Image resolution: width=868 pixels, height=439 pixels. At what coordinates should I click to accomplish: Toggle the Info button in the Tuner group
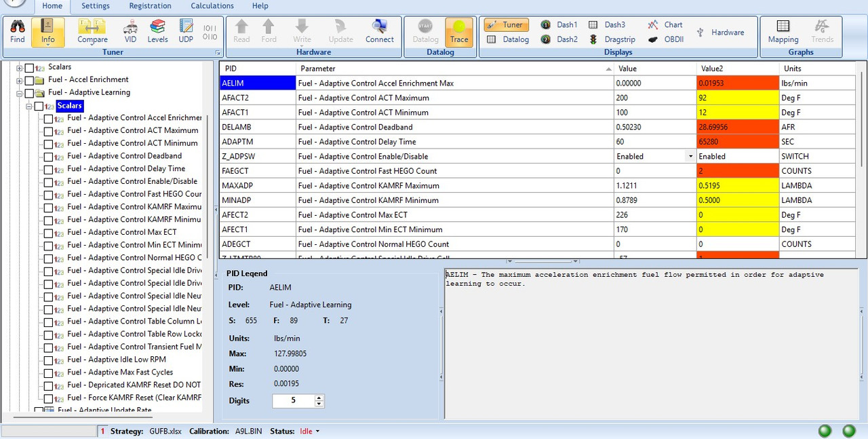pos(47,31)
